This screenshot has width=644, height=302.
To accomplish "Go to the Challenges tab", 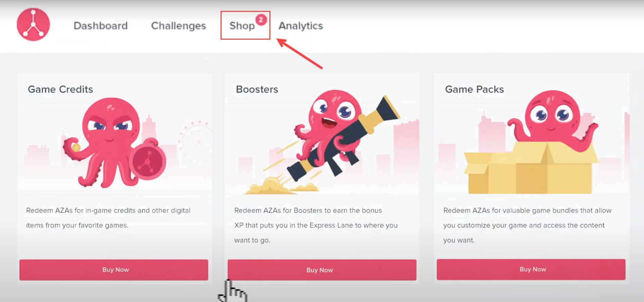I will coord(178,26).
